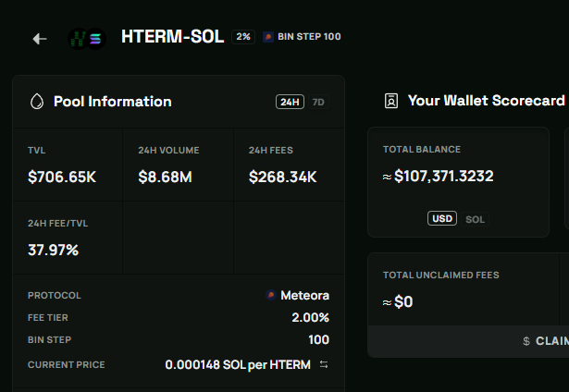Click the CURRENT PRICE row label
The width and height of the screenshot is (569, 392).
tap(67, 365)
